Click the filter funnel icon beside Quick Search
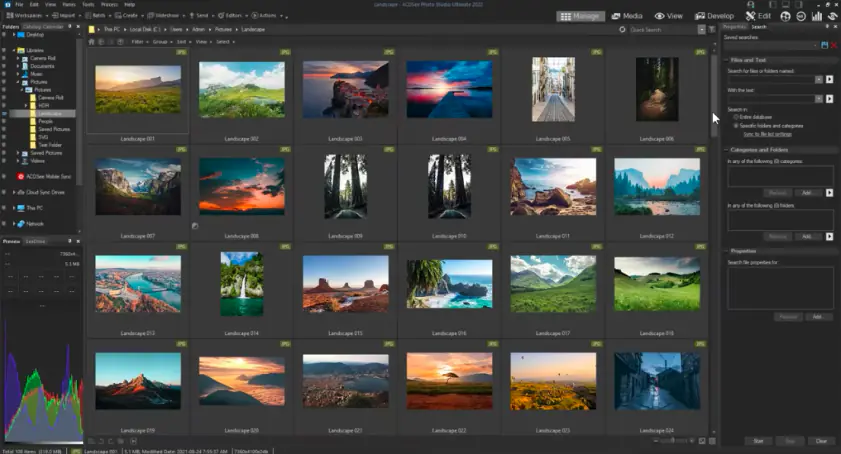841x454 pixels. tap(712, 30)
